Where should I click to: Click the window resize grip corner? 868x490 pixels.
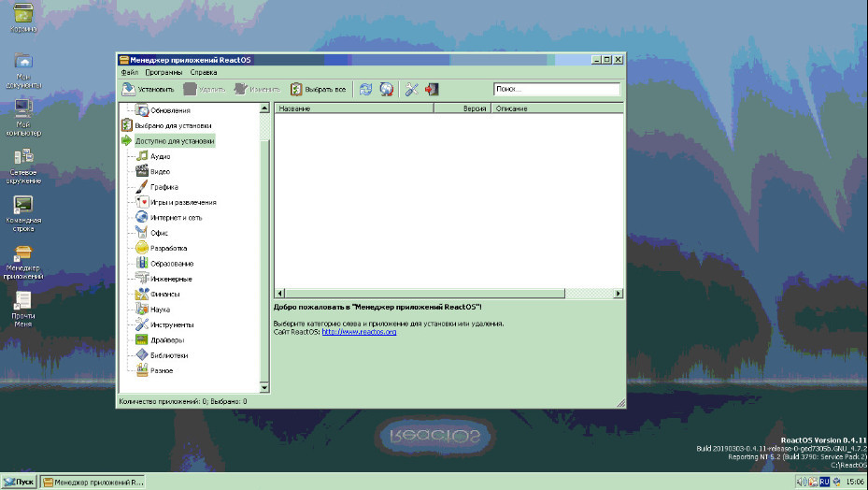pyautogui.click(x=621, y=404)
